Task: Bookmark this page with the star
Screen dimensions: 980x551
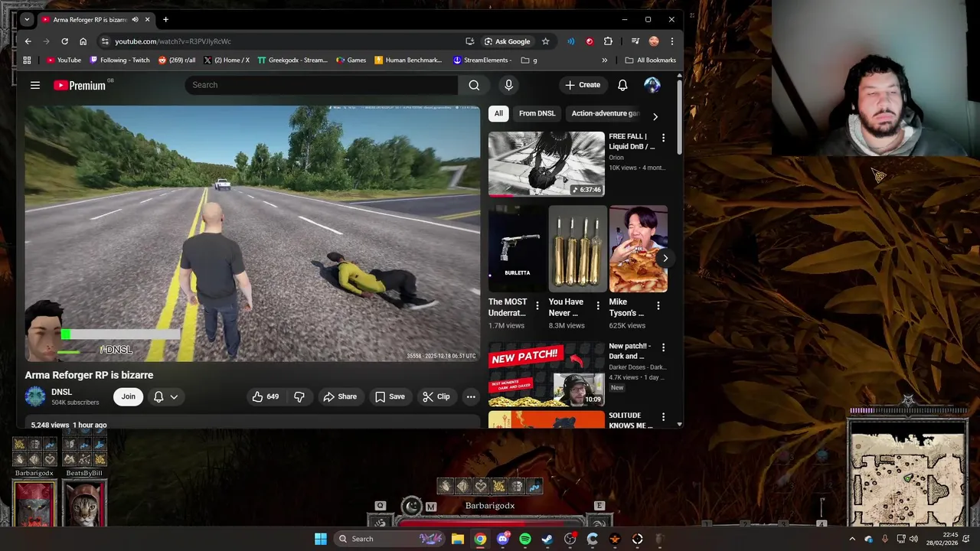Action: point(545,41)
